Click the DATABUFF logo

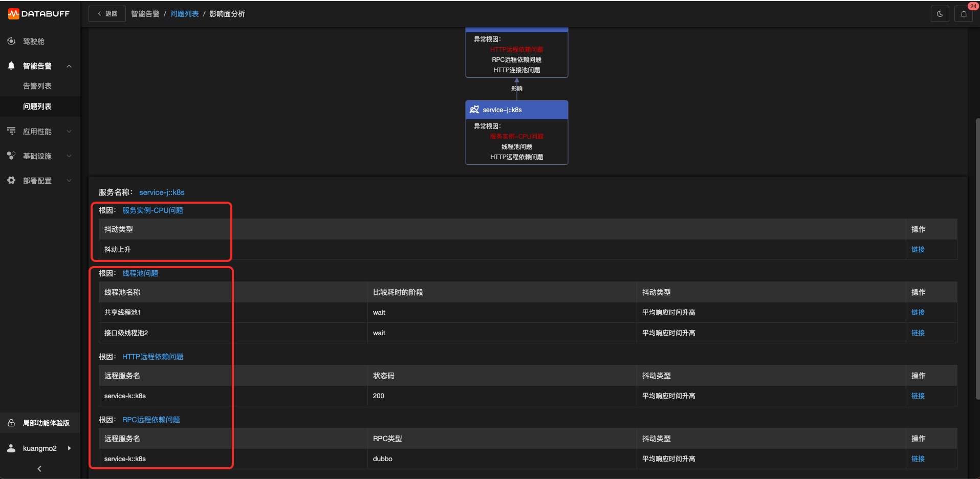pos(39,14)
